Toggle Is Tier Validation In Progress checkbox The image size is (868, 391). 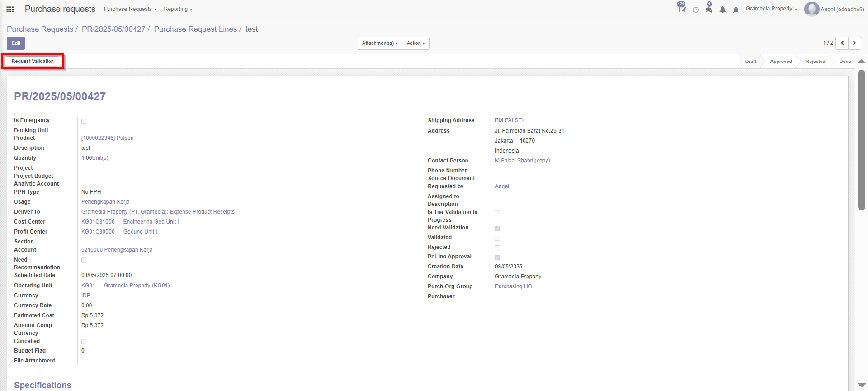click(497, 213)
